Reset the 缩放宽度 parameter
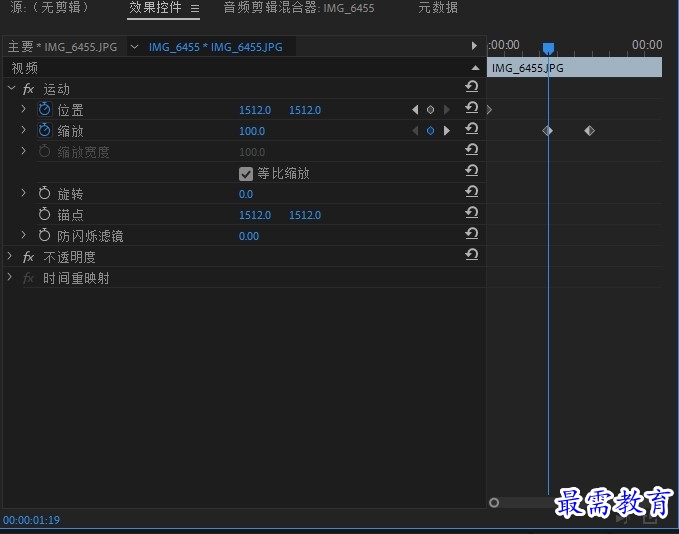 pyautogui.click(x=472, y=149)
